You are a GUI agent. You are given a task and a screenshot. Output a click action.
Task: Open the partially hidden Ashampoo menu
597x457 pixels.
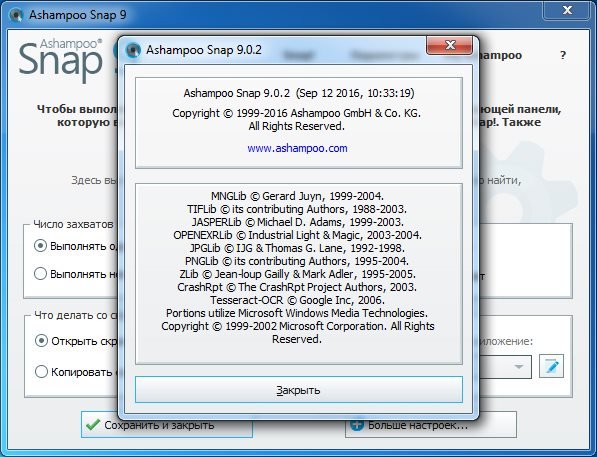click(500, 55)
